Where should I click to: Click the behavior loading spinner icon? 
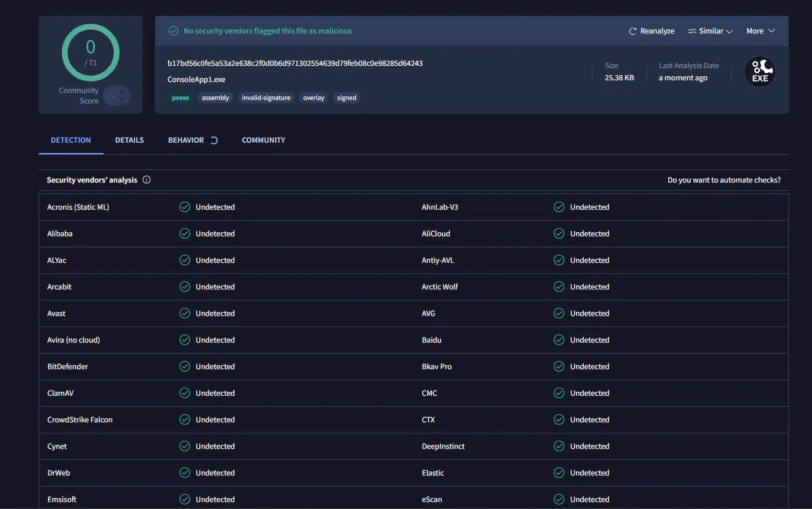(x=214, y=140)
